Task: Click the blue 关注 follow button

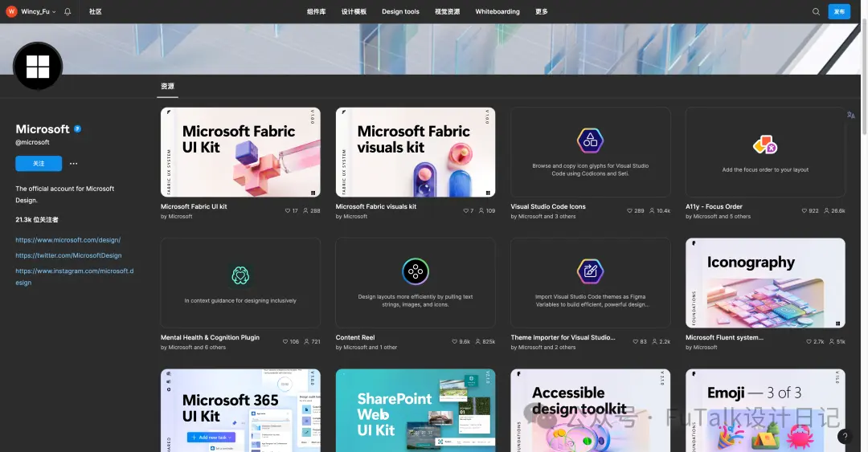Action: [x=39, y=163]
